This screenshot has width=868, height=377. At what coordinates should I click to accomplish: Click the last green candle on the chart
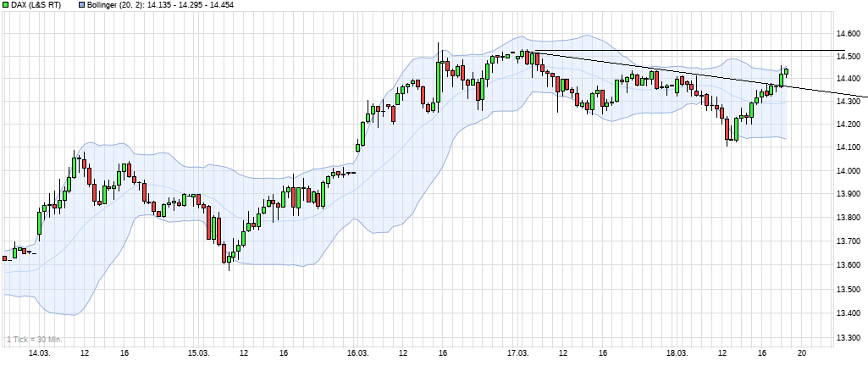786,71
